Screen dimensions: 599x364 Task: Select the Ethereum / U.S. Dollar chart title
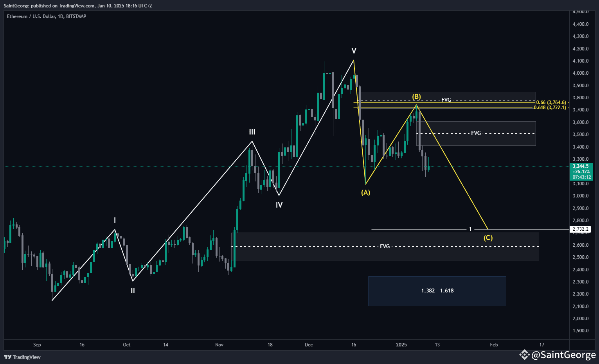[x=47, y=16]
